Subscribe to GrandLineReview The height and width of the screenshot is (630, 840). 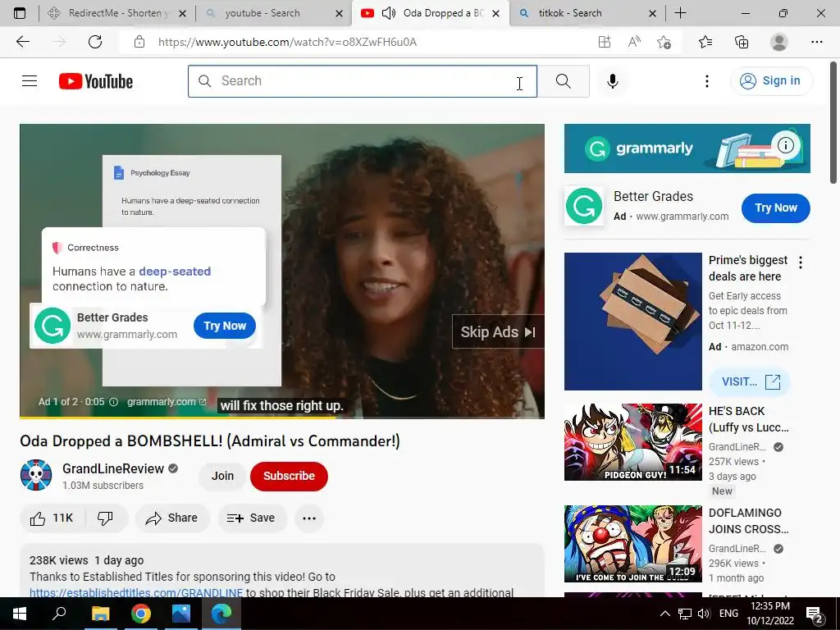click(289, 476)
